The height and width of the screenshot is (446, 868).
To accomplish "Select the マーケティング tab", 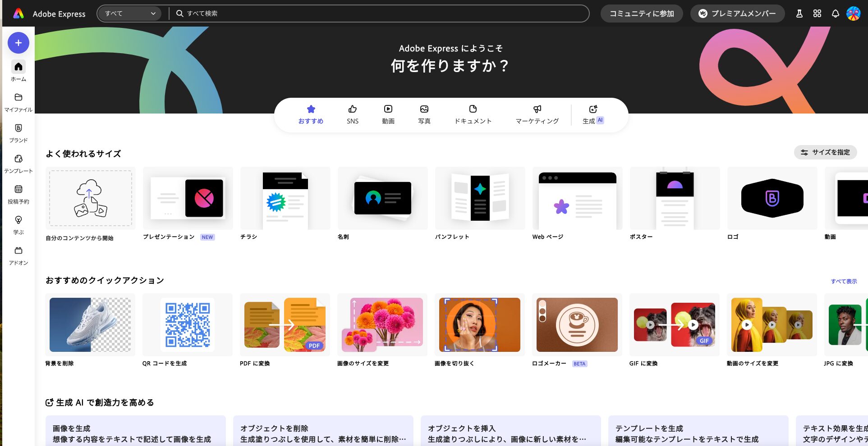I will pyautogui.click(x=537, y=114).
